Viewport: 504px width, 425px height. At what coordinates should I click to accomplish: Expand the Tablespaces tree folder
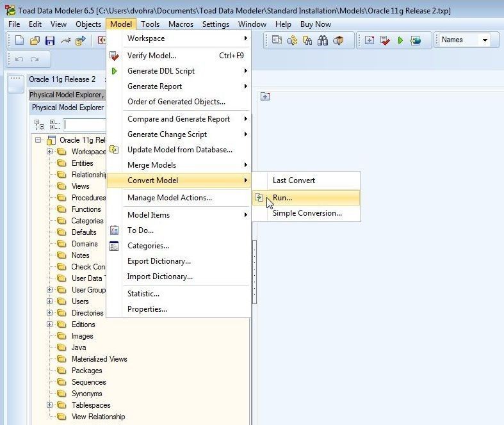coord(49,405)
